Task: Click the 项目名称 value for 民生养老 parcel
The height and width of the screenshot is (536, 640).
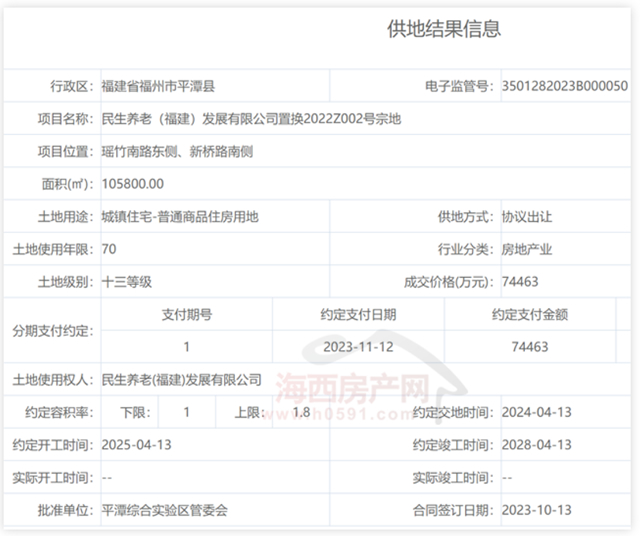Action: (251, 120)
